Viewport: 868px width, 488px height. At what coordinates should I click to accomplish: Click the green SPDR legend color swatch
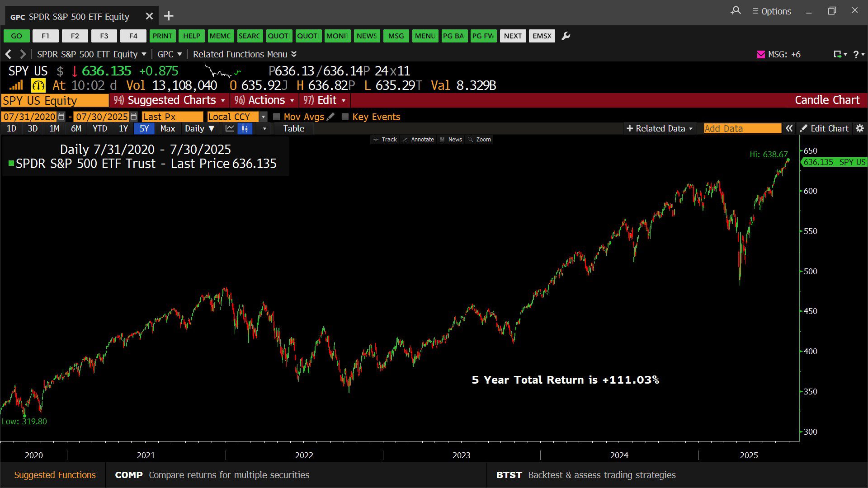pyautogui.click(x=11, y=163)
